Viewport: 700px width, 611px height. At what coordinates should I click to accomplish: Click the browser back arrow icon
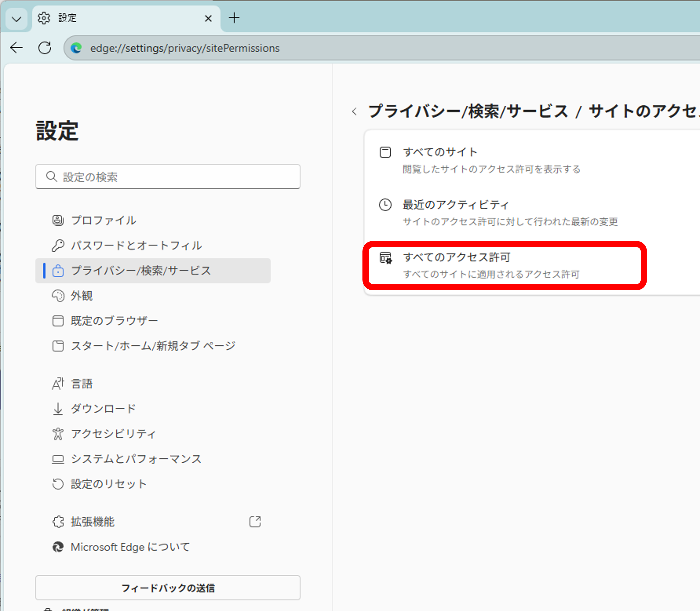click(x=16, y=48)
